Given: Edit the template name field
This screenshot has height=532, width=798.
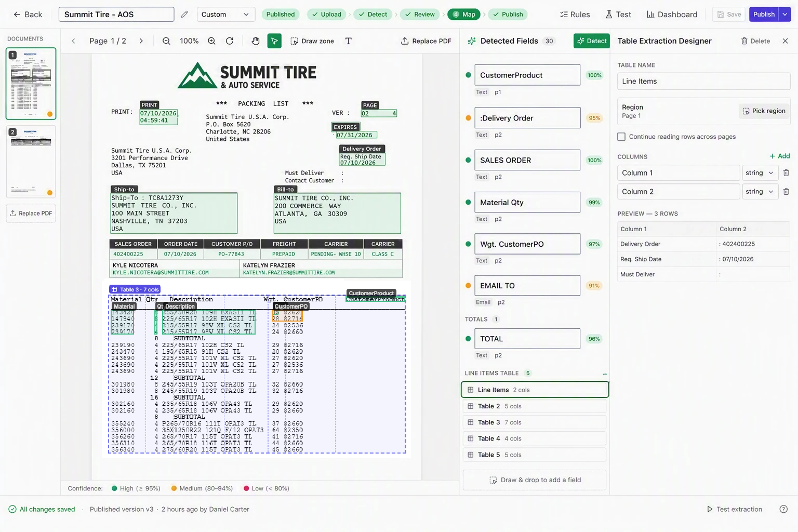Looking at the screenshot, I should point(116,15).
